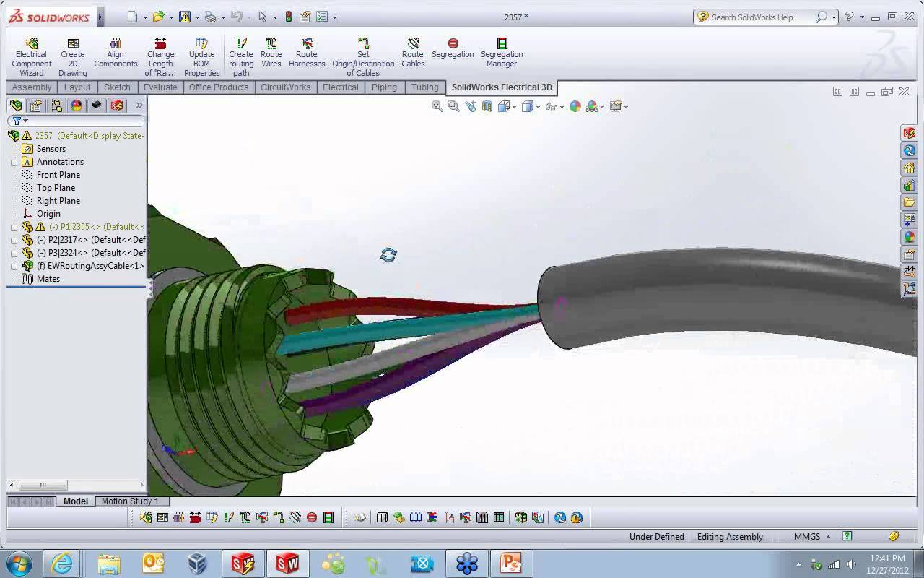
Task: Activate the Zoom to Area tool
Action: tap(453, 106)
